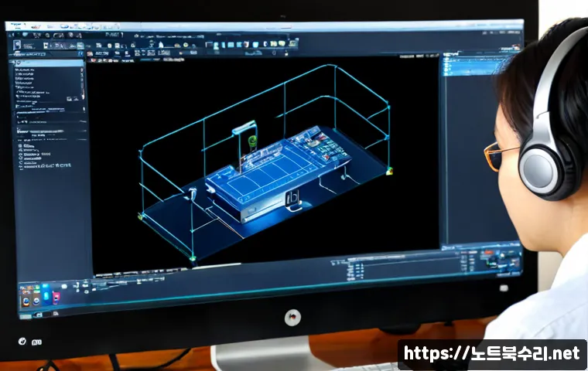Image resolution: width=588 pixels, height=371 pixels.
Task: Click the orange-red button in bottom-right control cluster
Action: (x=488, y=253)
